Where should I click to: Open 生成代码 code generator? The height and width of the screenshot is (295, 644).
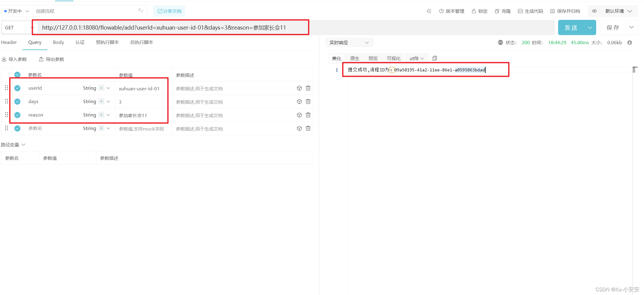[530, 11]
